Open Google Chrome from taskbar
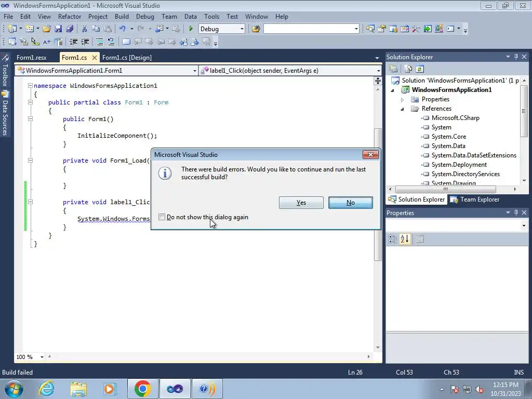This screenshot has width=532, height=399. click(142, 389)
